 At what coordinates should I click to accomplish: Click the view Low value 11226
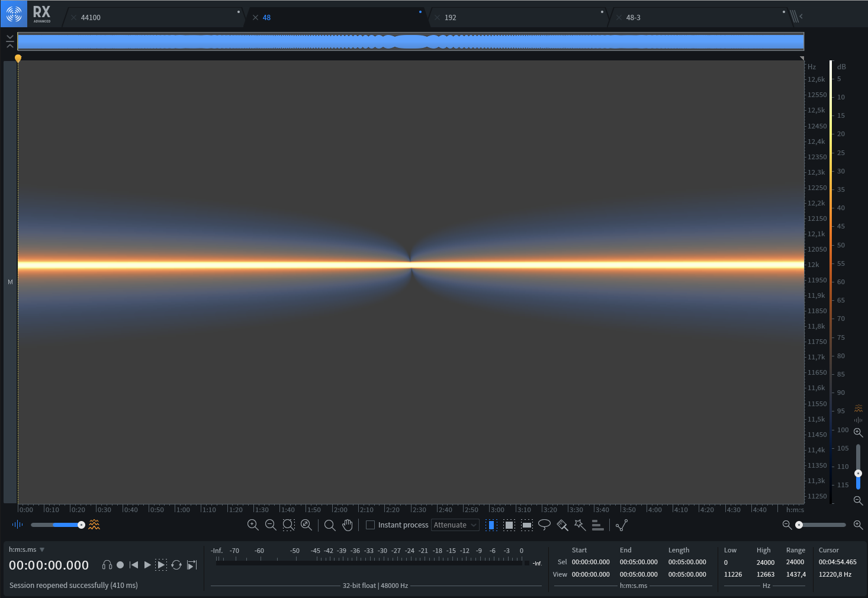733,574
